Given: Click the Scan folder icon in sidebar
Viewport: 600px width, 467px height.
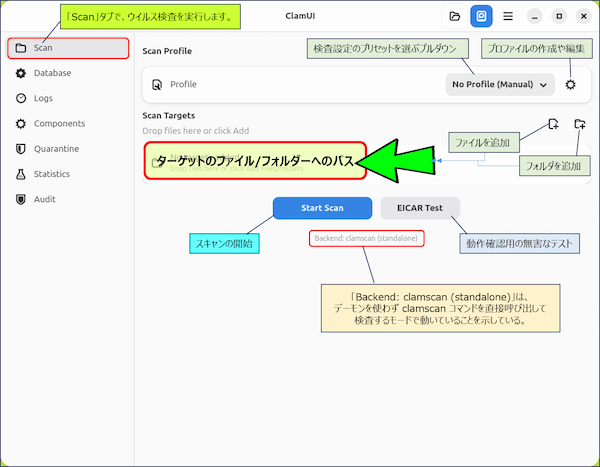Looking at the screenshot, I should (x=21, y=48).
